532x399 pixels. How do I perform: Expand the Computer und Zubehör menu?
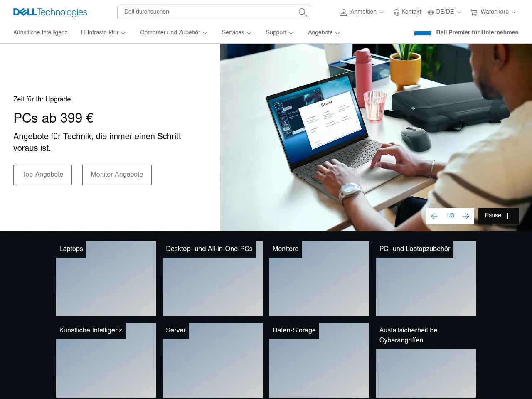[173, 32]
